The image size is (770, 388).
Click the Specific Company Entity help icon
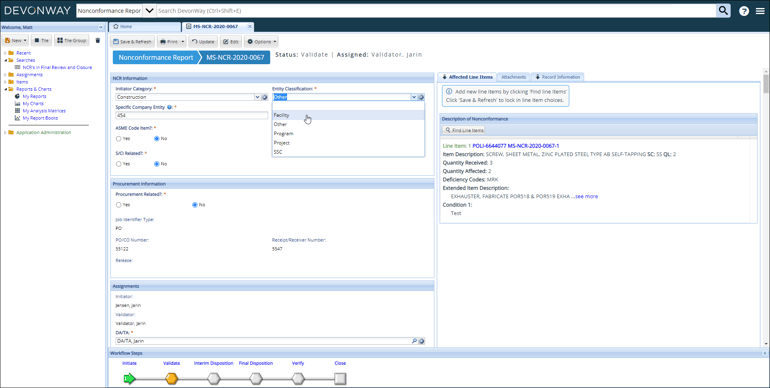[169, 107]
